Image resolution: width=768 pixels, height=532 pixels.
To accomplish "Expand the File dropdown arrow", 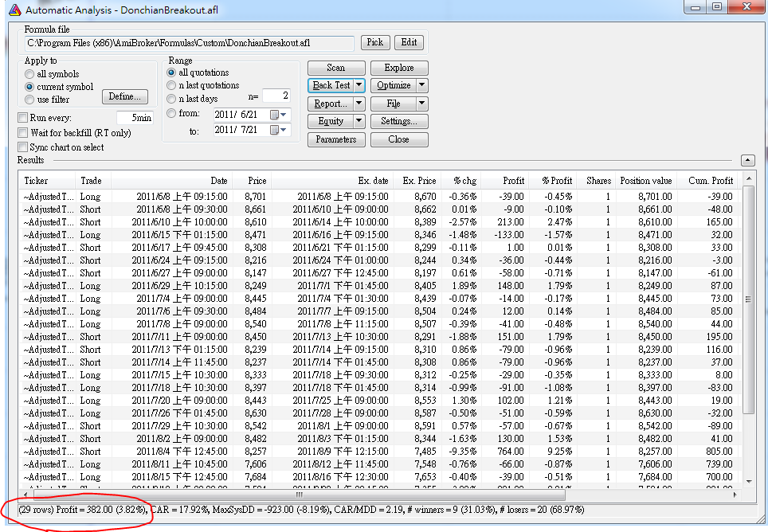I will point(421,104).
